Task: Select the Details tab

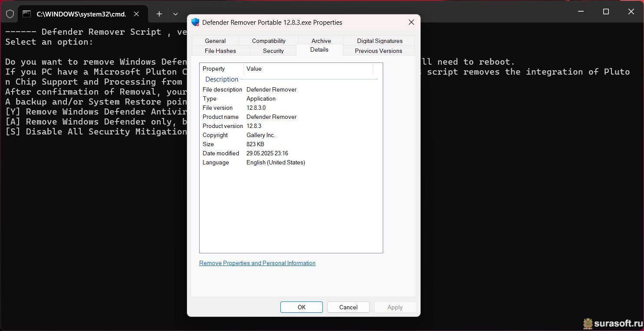Action: tap(319, 49)
